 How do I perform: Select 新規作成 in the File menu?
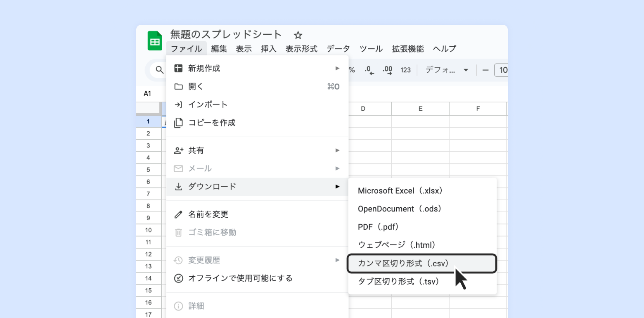click(x=204, y=69)
